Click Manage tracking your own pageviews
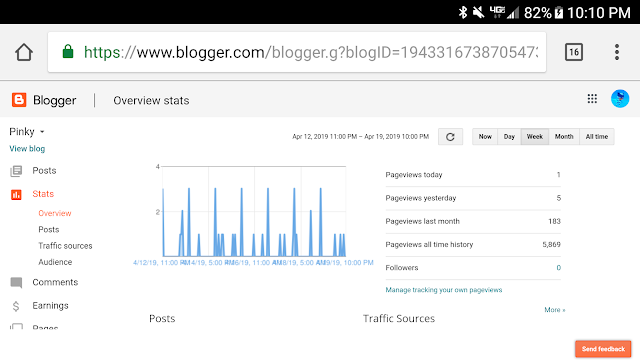The image size is (640, 360). coord(444,290)
